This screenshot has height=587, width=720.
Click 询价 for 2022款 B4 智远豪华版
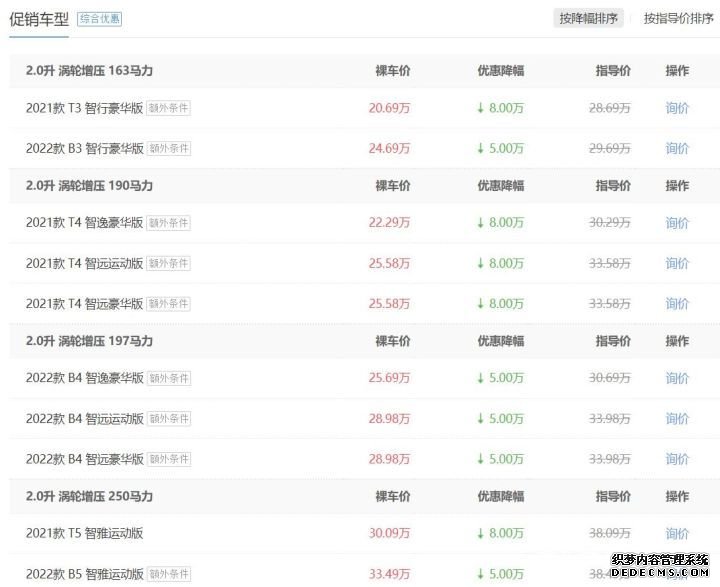[677, 459]
